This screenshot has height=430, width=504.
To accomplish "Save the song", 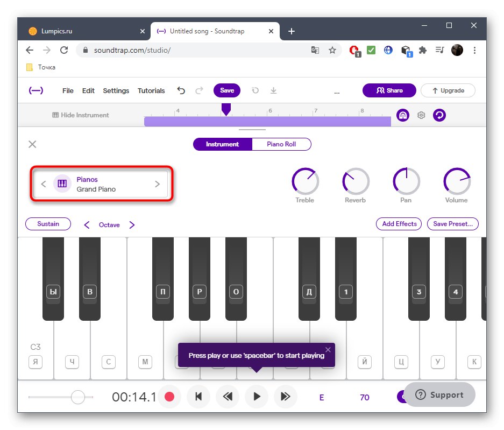I will [x=227, y=90].
